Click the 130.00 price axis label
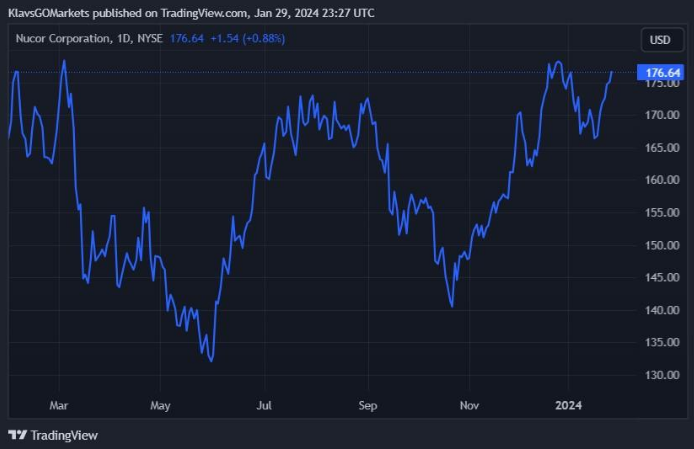 tap(662, 375)
